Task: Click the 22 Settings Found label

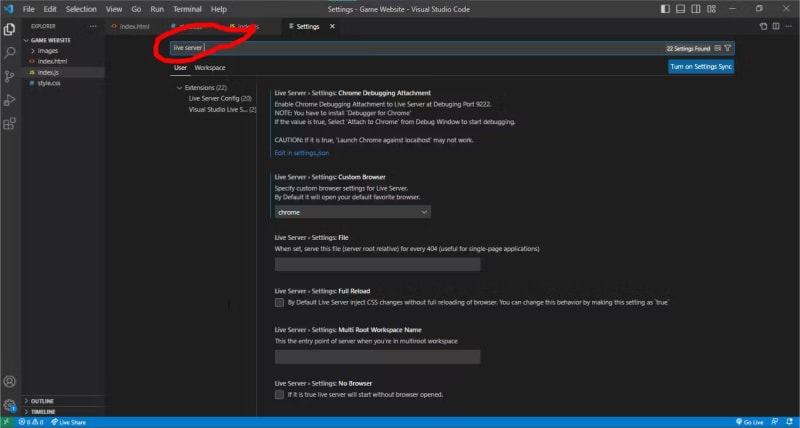Action: 688,48
